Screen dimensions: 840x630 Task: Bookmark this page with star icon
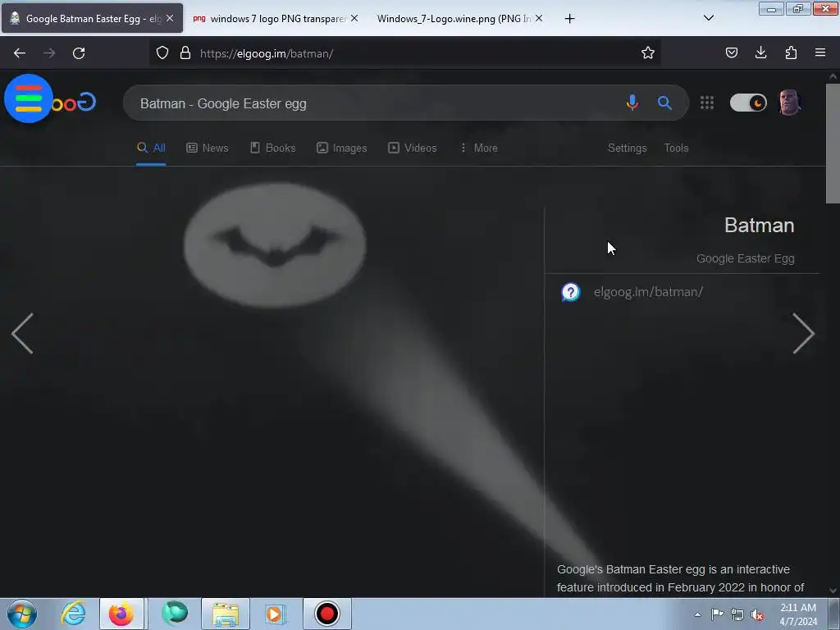click(648, 52)
